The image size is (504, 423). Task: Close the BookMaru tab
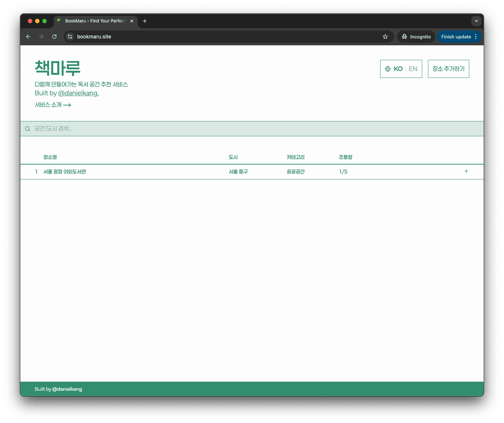(x=132, y=21)
